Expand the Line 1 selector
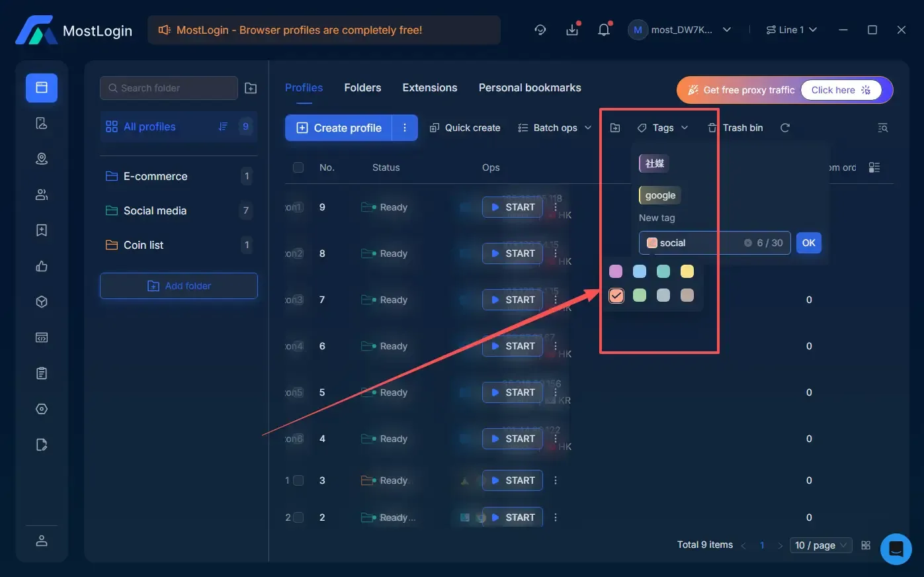Viewport: 924px width, 577px height. [792, 30]
